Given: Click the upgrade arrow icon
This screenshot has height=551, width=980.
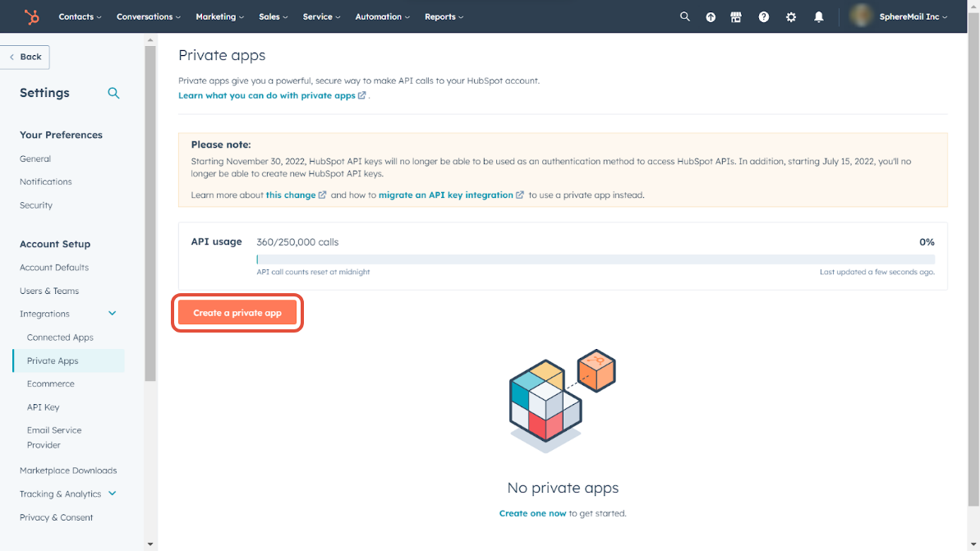Looking at the screenshot, I should coord(711,17).
